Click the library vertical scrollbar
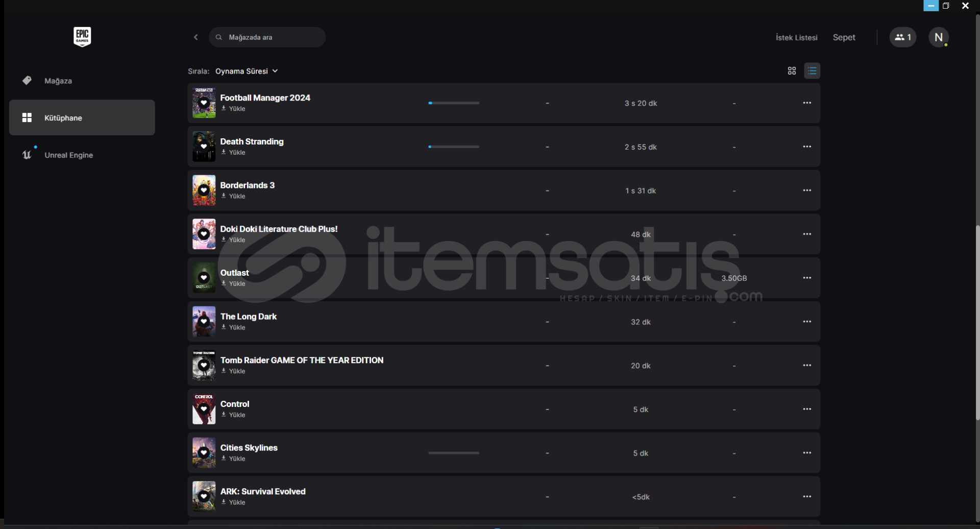The height and width of the screenshot is (529, 980). point(977,323)
